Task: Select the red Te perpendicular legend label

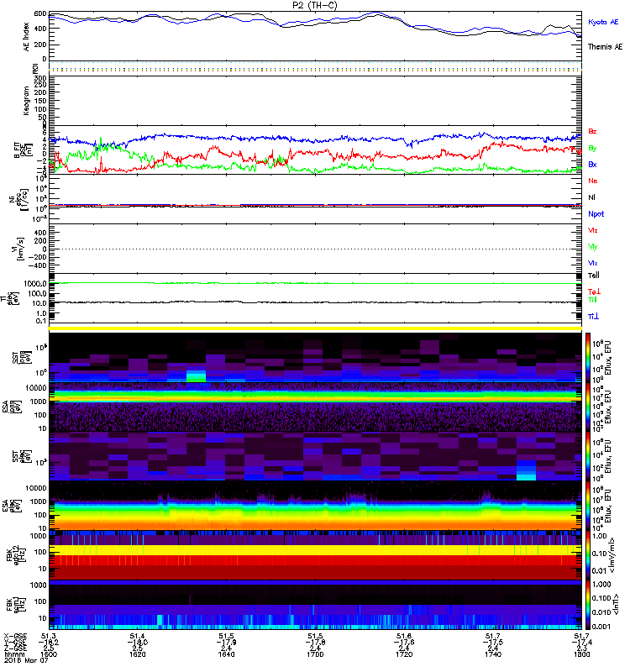Action: click(594, 291)
